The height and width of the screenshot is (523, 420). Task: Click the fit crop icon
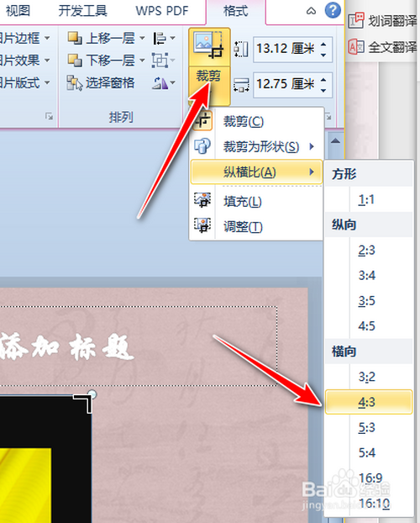(x=202, y=225)
